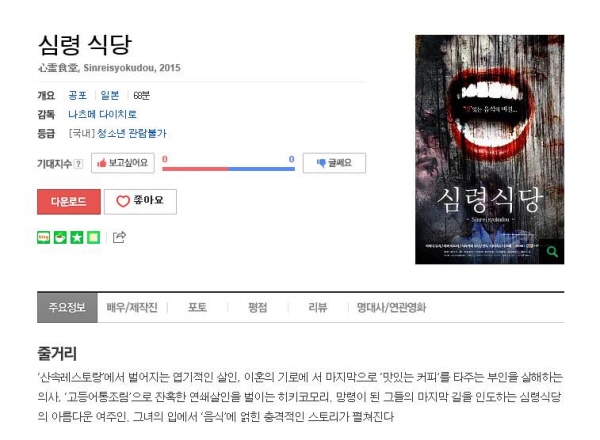
Task: Open the 명대사/연관영화 tab
Action: click(x=391, y=308)
